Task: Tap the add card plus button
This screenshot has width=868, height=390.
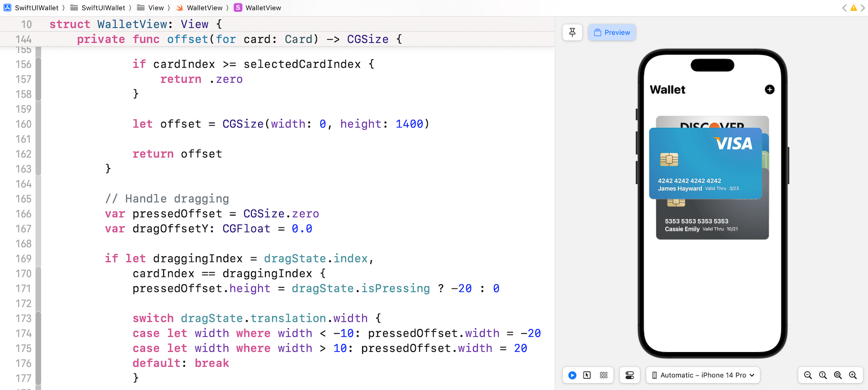Action: pyautogui.click(x=769, y=89)
